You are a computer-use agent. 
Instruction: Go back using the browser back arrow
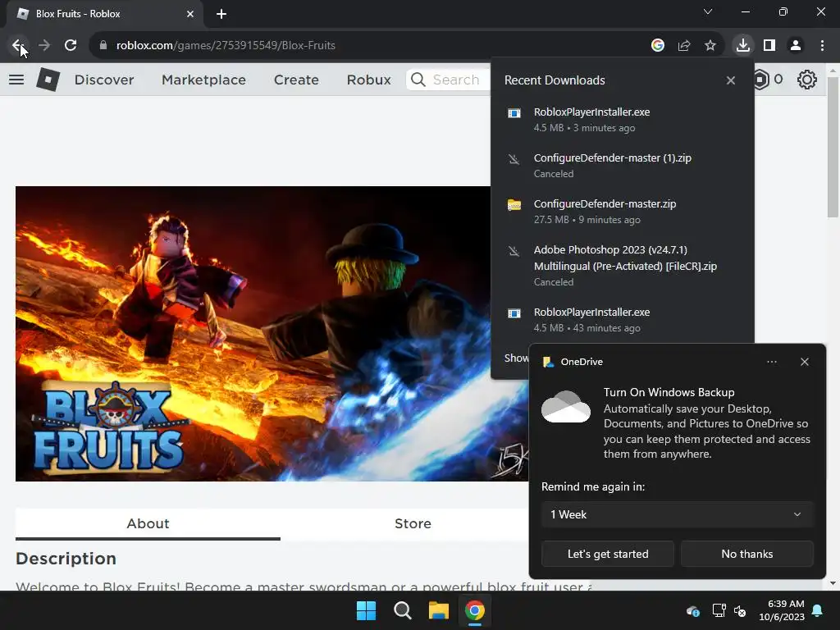tap(18, 46)
